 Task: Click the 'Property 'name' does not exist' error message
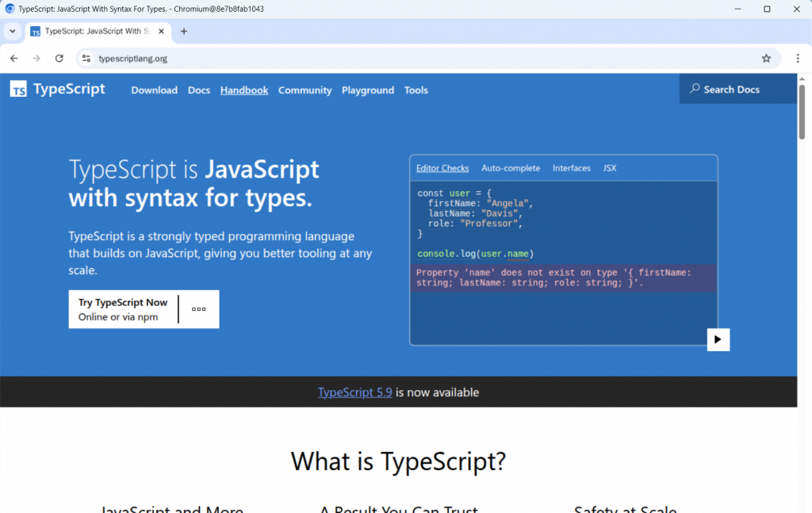[x=564, y=278]
